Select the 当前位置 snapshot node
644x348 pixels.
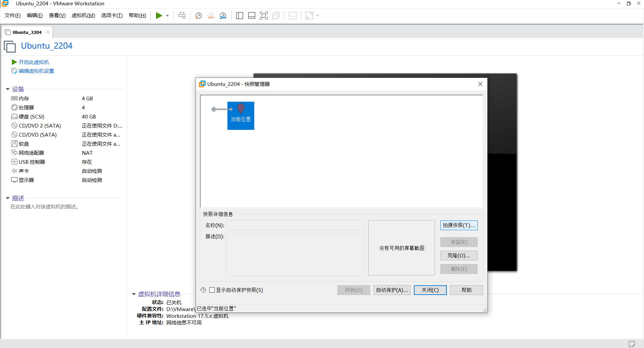coord(241,116)
